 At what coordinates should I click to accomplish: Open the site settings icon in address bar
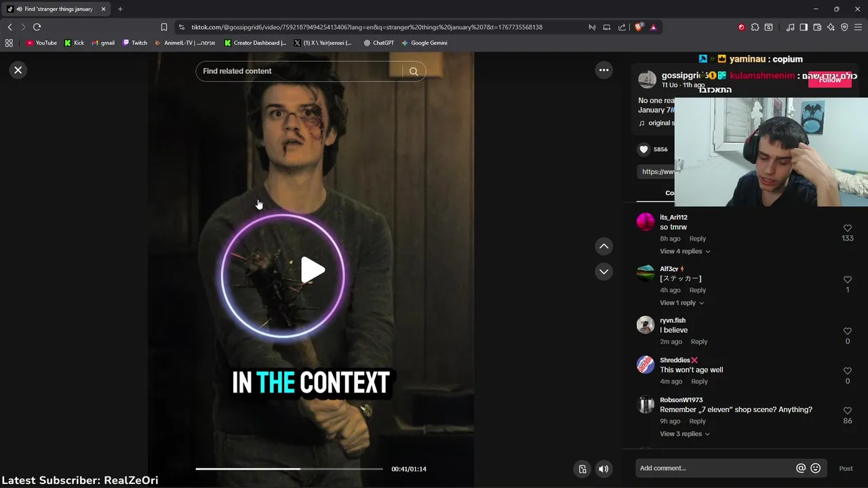tap(181, 27)
